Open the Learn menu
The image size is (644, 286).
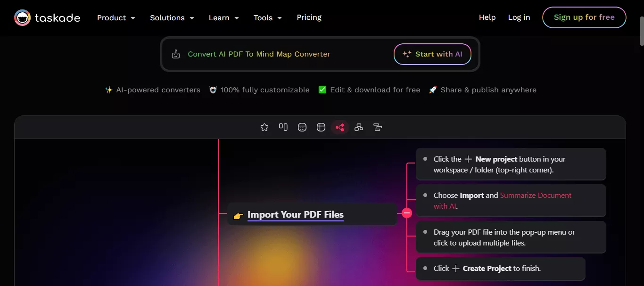223,17
